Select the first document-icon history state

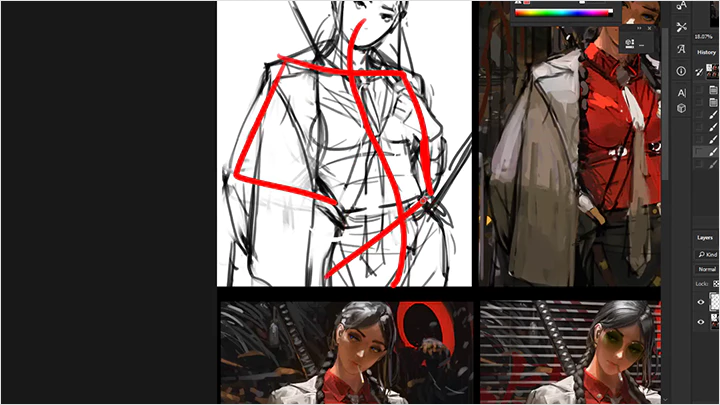click(713, 90)
